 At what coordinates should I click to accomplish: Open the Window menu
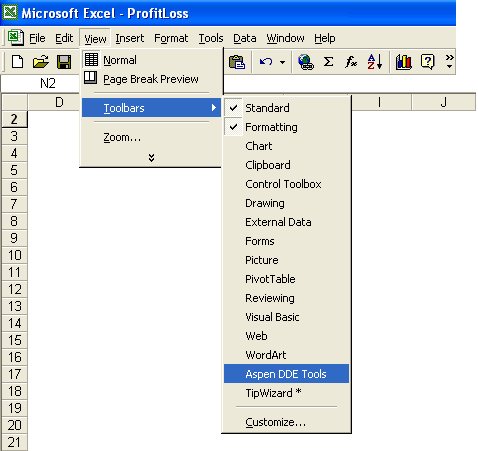click(285, 38)
